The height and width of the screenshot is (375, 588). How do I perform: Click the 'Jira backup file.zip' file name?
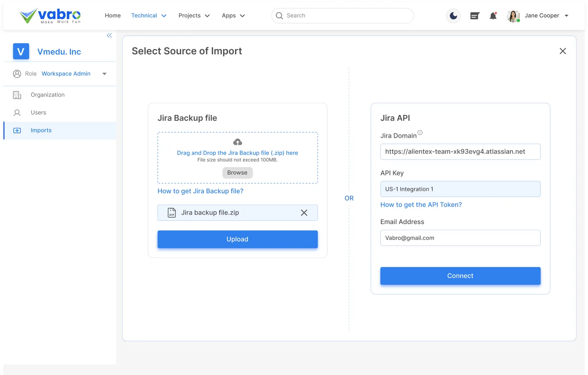(x=210, y=213)
